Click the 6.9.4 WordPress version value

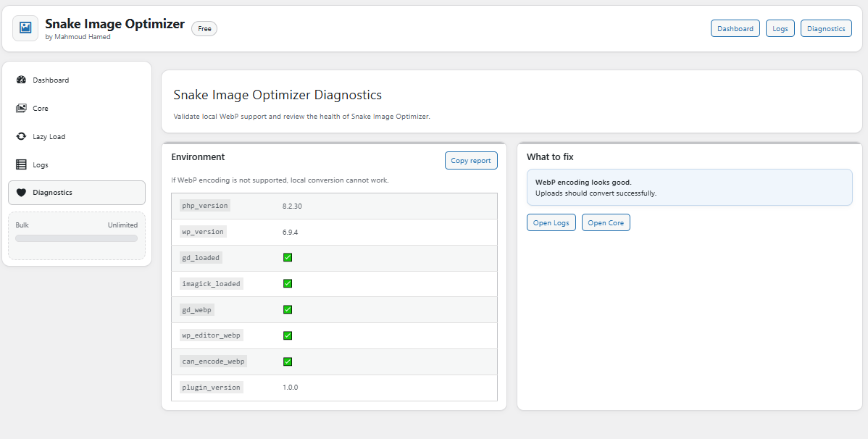[x=290, y=232]
